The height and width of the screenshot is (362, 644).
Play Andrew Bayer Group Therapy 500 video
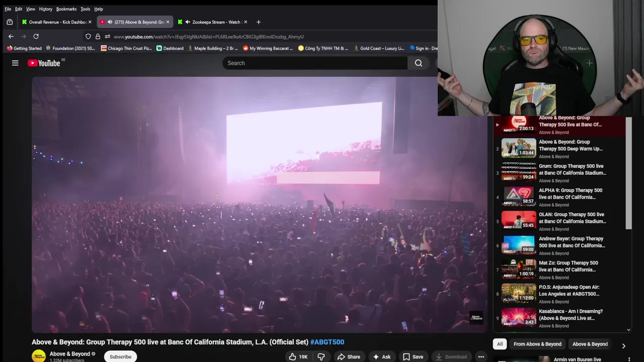[x=559, y=245]
